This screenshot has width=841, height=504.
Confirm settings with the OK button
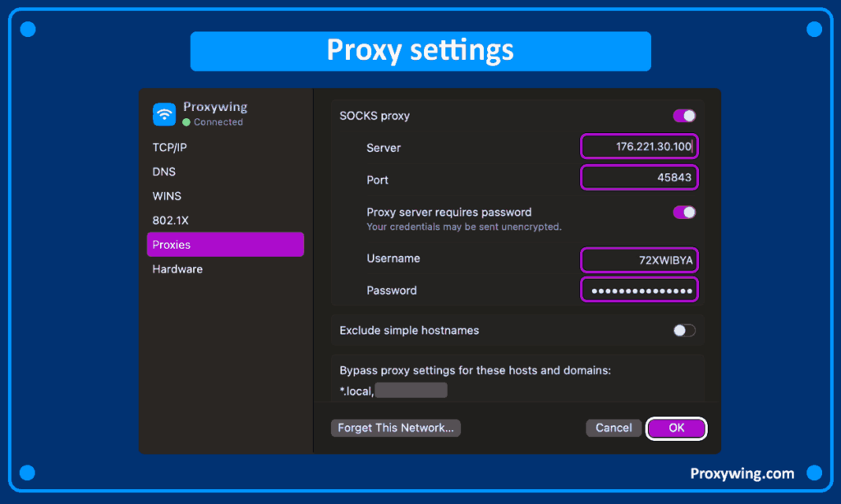coord(677,428)
